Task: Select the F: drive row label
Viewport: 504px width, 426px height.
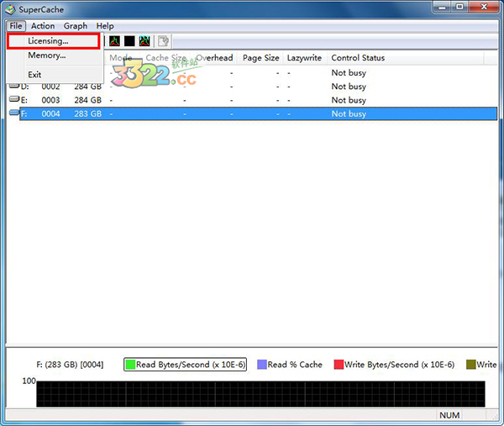Action: (24, 113)
